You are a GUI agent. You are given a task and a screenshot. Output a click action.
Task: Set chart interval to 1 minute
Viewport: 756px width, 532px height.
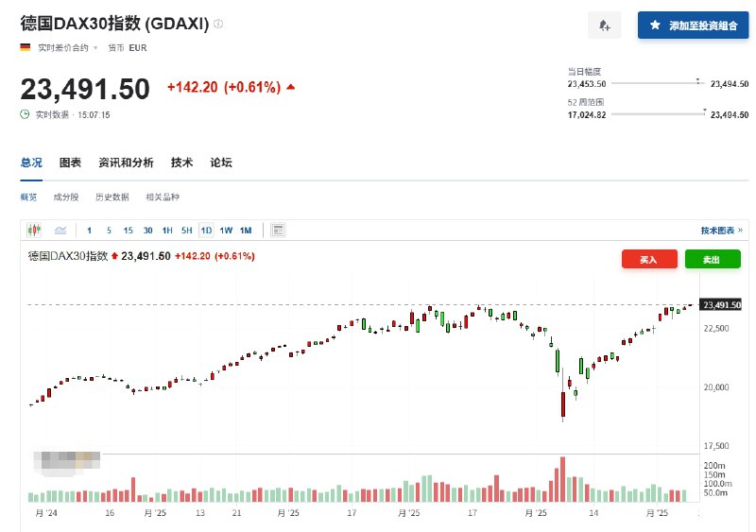(89, 231)
